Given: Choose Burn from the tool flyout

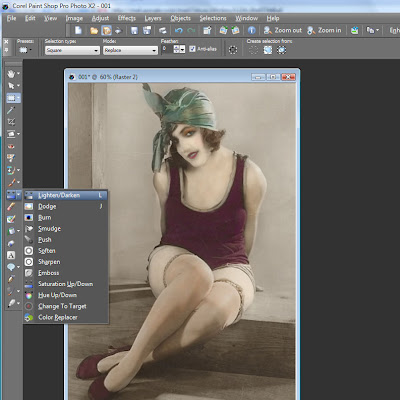Looking at the screenshot, I should 66,217.
